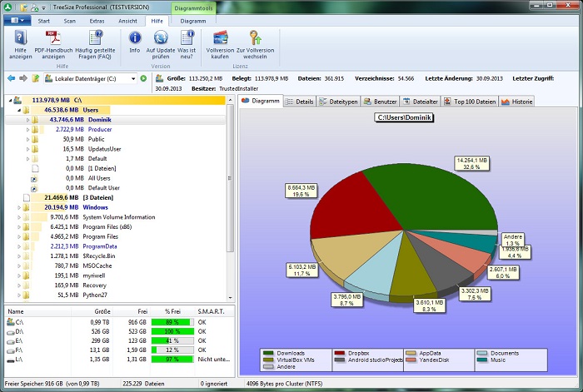Collapse the Users folder node
The height and width of the screenshot is (392, 583).
point(19,110)
